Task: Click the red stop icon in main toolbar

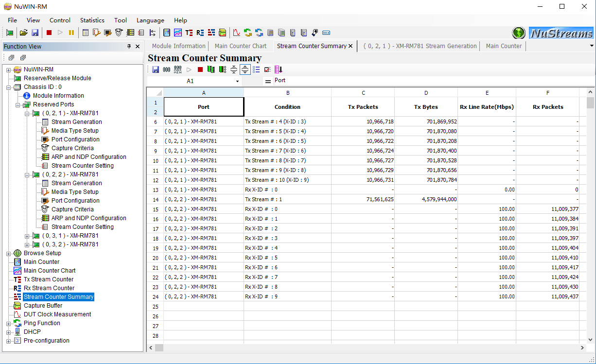Action: point(49,33)
